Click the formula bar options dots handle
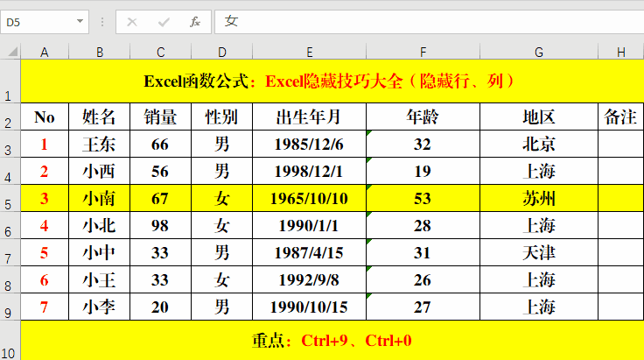Image resolution: width=644 pixels, height=360 pixels. (102, 22)
